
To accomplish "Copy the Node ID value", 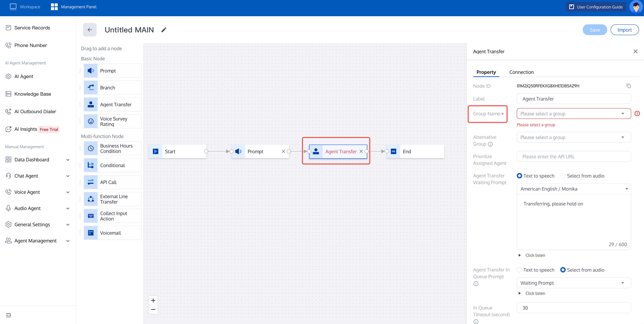I will click(628, 86).
